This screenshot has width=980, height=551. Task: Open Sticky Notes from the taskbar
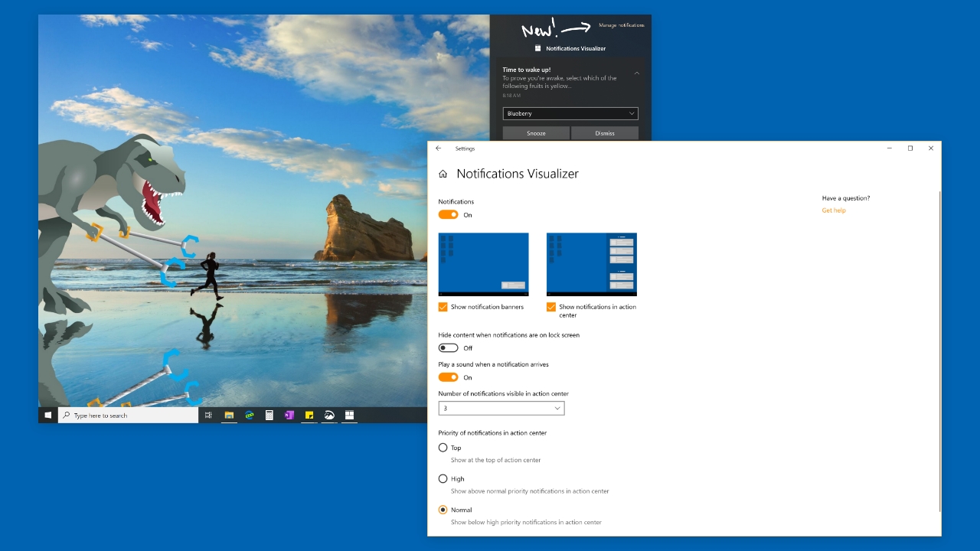[x=309, y=416]
